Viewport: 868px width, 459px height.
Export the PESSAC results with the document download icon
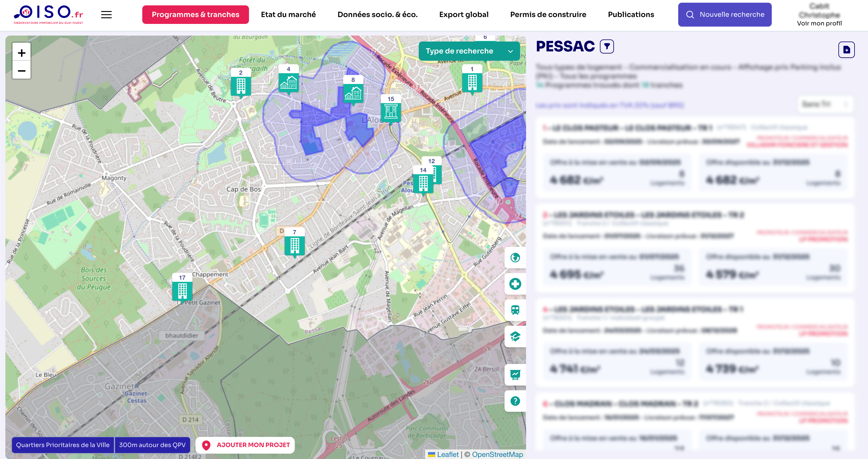(x=846, y=50)
